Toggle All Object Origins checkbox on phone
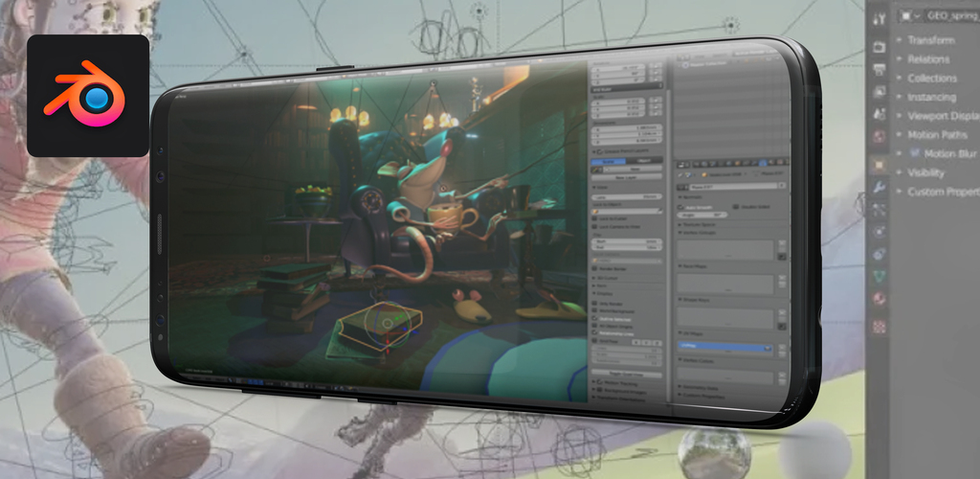Screen dimensions: 980x479 (x=594, y=326)
